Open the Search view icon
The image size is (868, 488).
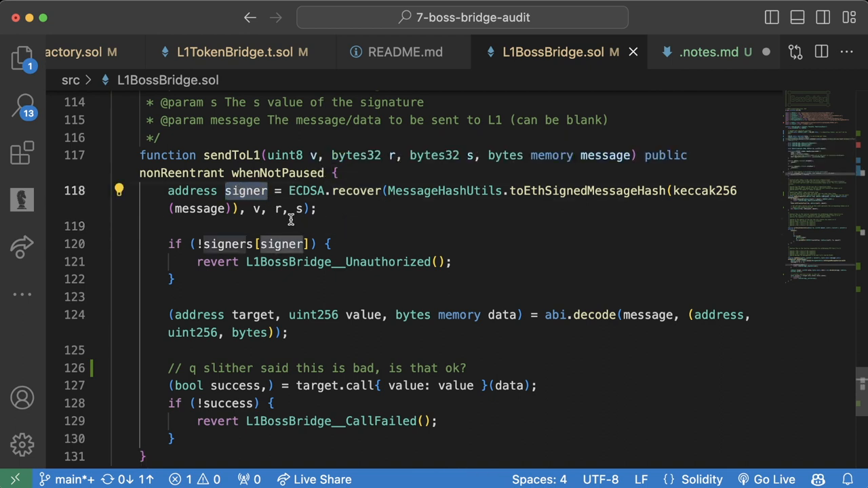pyautogui.click(x=22, y=105)
